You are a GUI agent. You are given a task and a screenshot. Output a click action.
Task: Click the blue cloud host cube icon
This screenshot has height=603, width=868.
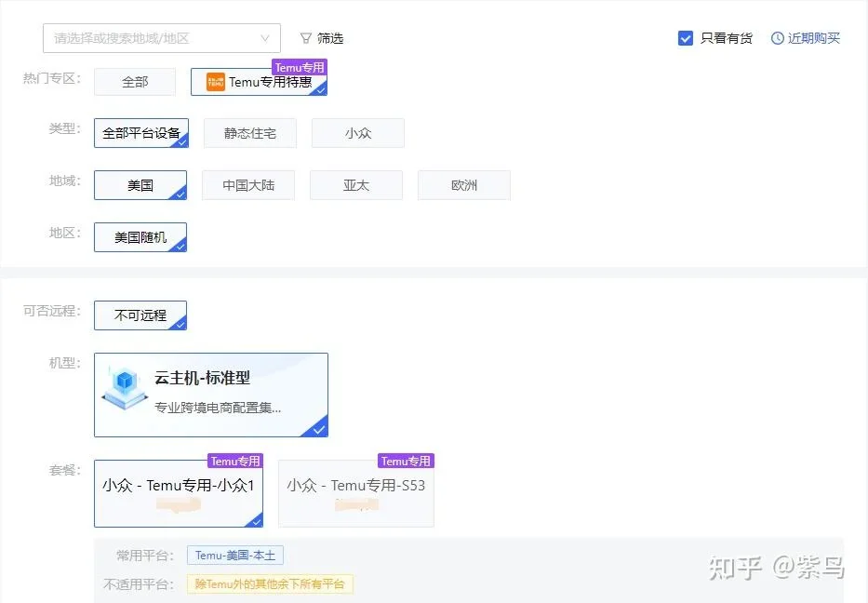[125, 388]
